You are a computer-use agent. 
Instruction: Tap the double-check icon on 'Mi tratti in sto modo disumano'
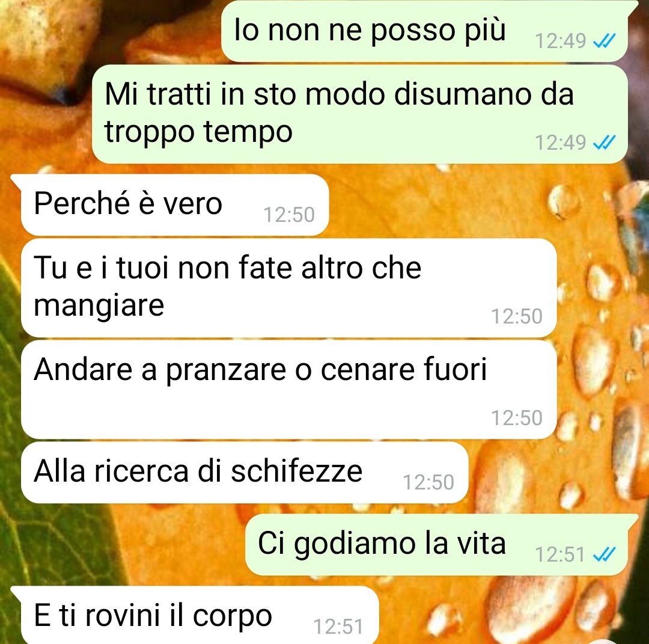click(x=605, y=143)
